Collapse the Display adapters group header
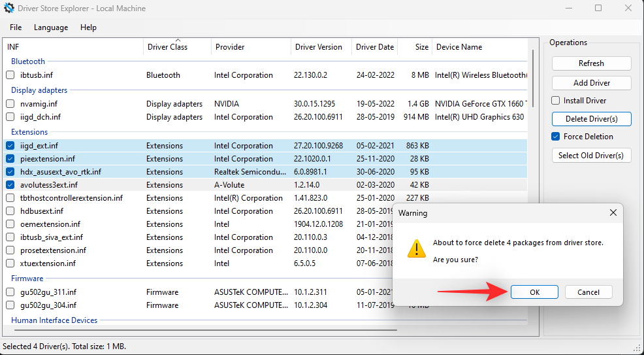The width and height of the screenshot is (644, 355). [x=39, y=90]
